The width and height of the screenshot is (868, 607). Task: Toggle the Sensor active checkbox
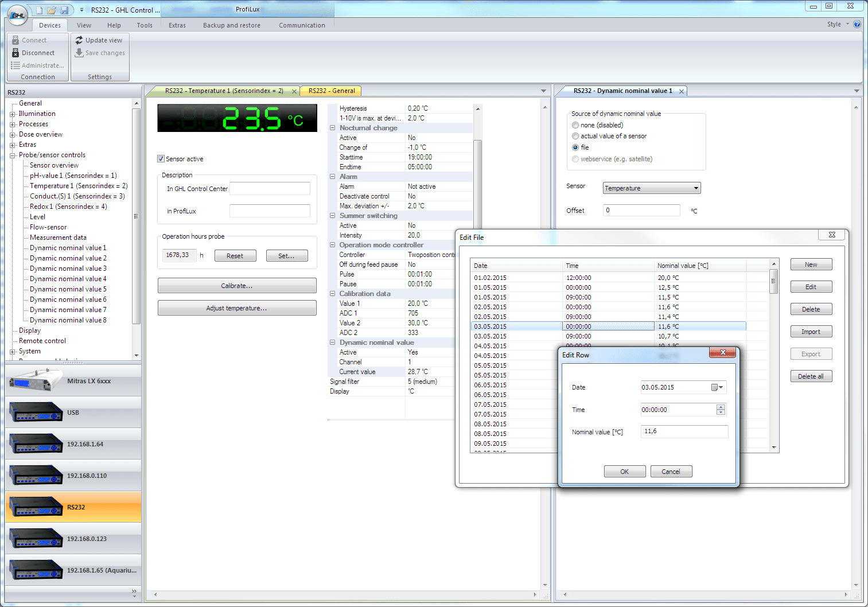161,159
